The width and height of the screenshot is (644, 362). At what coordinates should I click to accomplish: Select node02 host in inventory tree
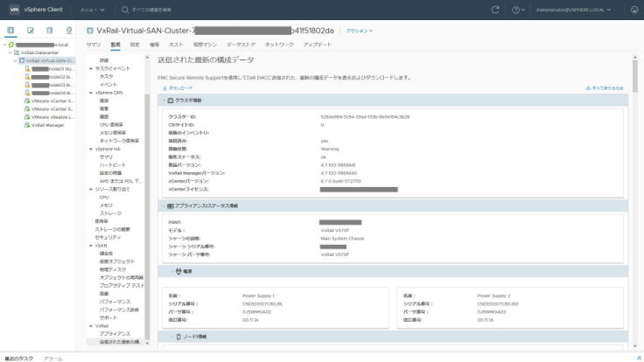52,77
